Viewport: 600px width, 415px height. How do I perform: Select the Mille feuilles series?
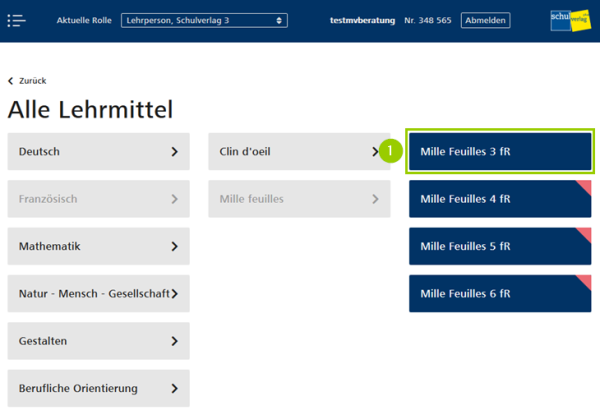(x=298, y=199)
